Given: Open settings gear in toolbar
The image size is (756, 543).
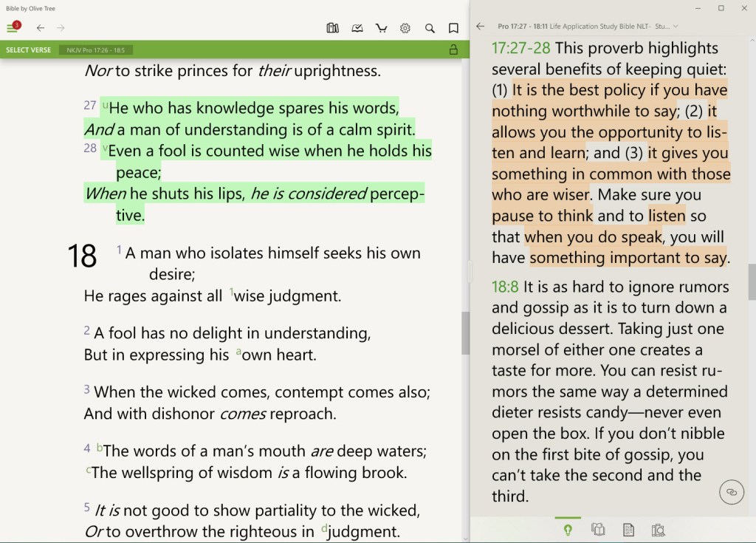Looking at the screenshot, I should [405, 28].
